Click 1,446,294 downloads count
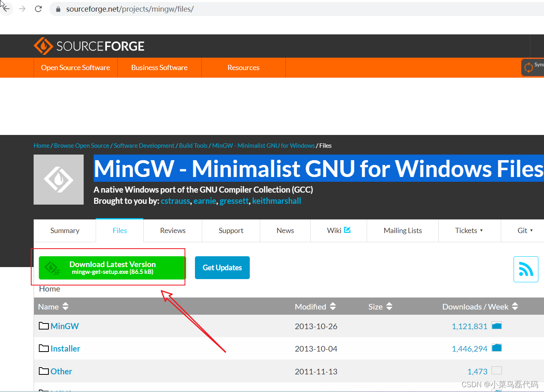This screenshot has height=392, width=544. [x=470, y=349]
